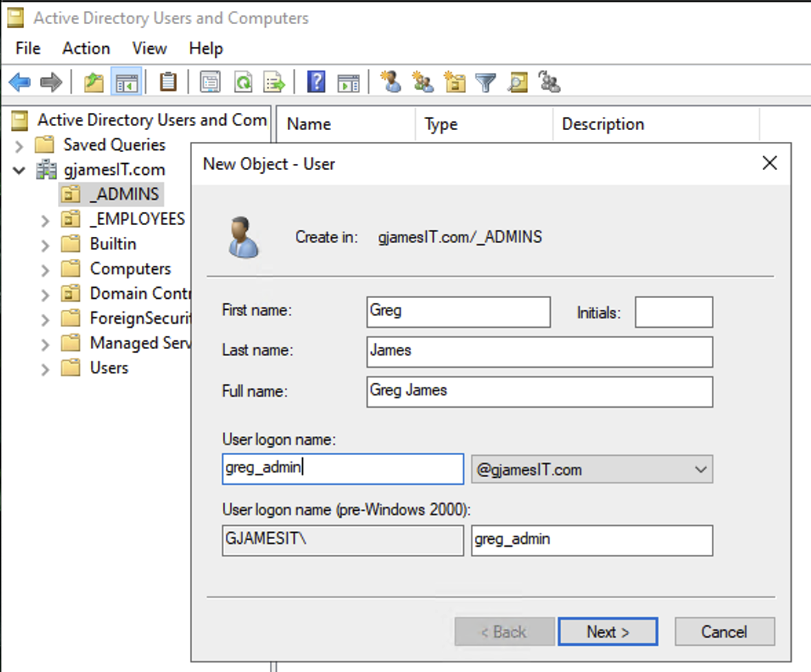Create a new user with the toolbar icon
The height and width of the screenshot is (672, 811).
pos(391,81)
